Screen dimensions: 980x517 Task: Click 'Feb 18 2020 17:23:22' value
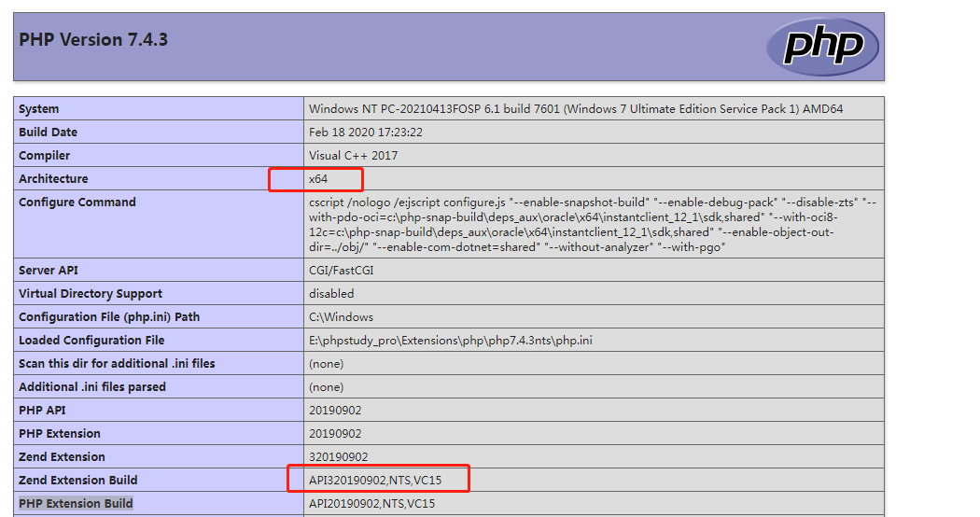366,132
